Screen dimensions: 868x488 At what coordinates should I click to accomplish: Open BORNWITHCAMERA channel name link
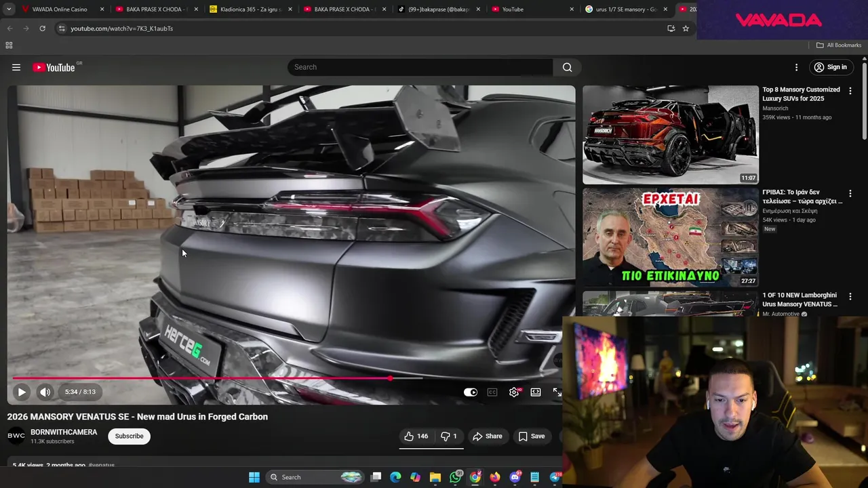point(64,432)
